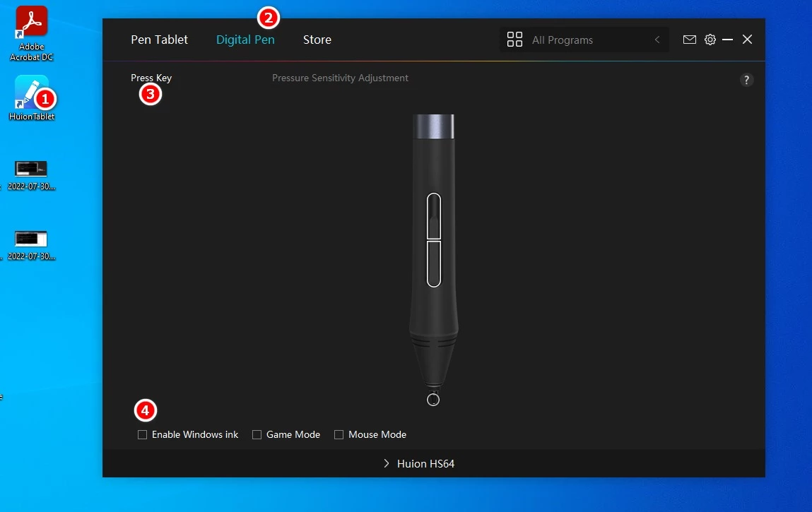812x512 pixels.
Task: Toggle Game Mode checkbox
Action: [x=257, y=435]
